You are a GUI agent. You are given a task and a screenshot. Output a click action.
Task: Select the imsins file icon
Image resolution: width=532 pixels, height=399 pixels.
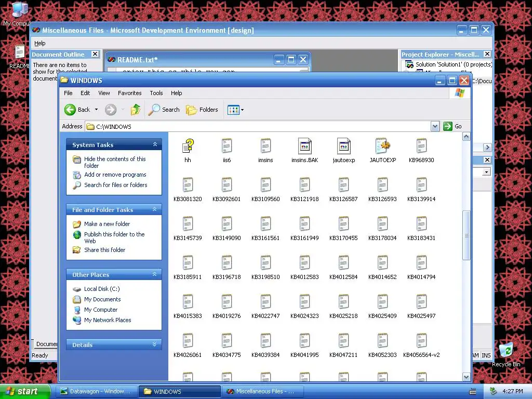[x=265, y=146]
